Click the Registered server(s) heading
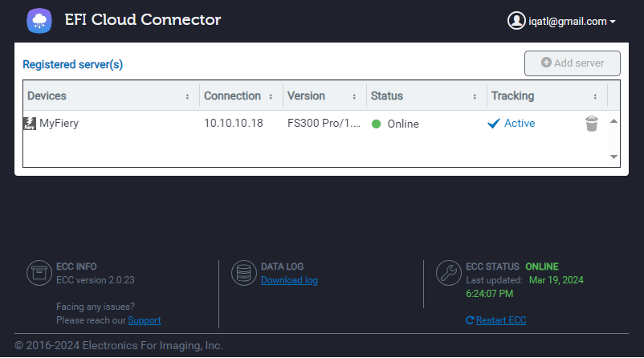This screenshot has width=644, height=358. 73,64
